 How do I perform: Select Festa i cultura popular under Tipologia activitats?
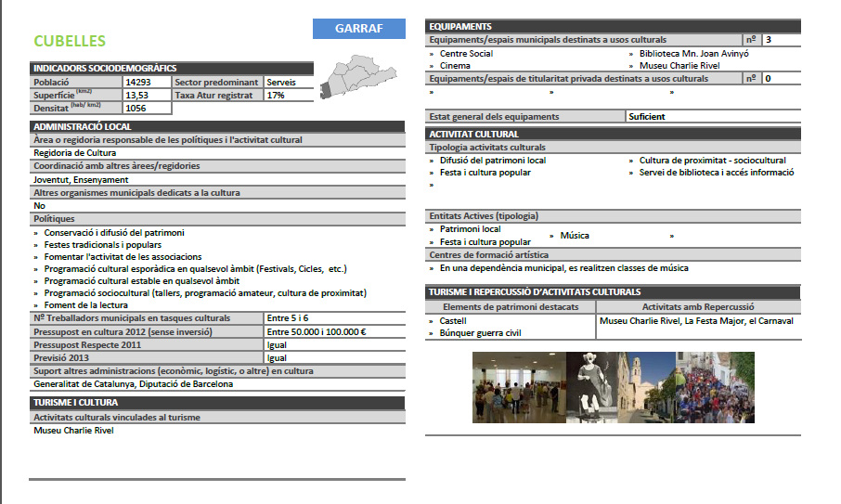[485, 172]
